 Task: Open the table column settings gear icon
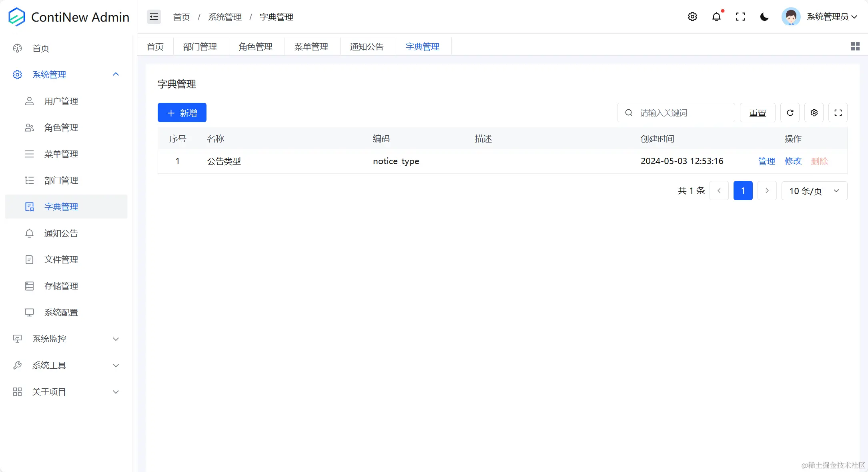(814, 112)
